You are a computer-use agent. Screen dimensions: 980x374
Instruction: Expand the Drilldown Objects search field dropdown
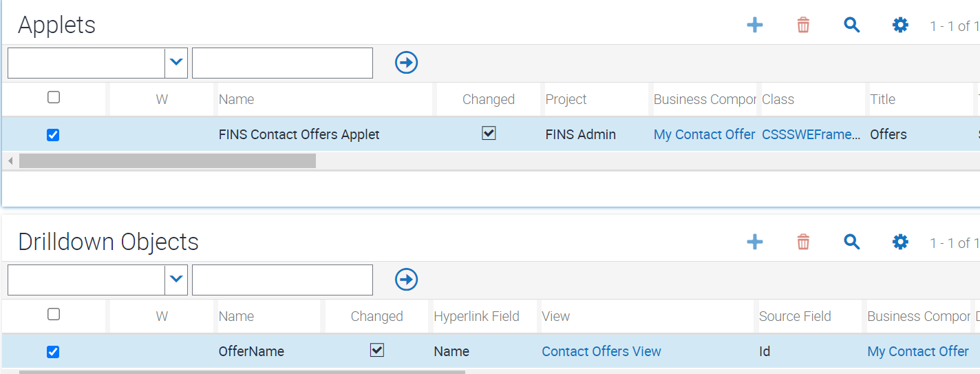tap(176, 280)
